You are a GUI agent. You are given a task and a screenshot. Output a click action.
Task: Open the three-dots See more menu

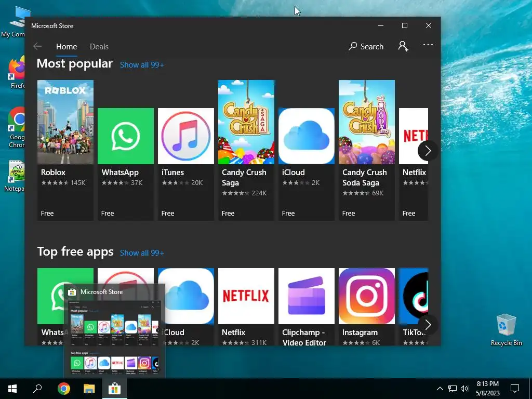coord(428,45)
